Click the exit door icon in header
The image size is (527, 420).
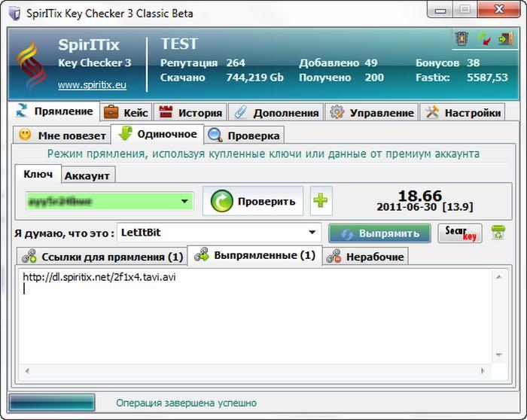click(x=506, y=39)
